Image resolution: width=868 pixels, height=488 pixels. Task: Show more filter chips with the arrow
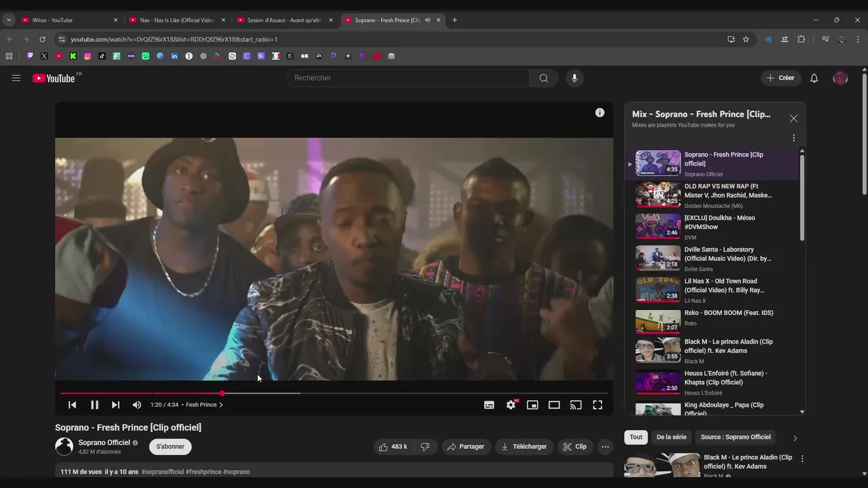(x=795, y=438)
